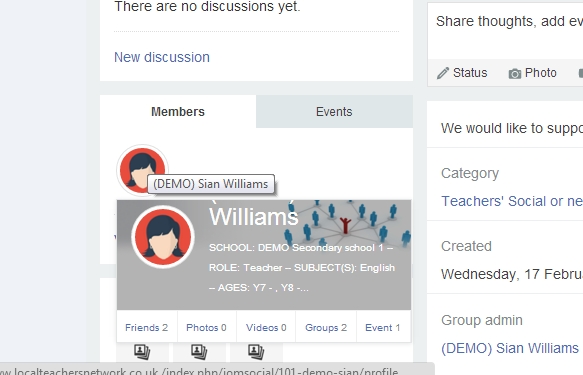Viewport: 583px width, 375px height.
Task: Click the third album icon below popup
Action: 256,351
